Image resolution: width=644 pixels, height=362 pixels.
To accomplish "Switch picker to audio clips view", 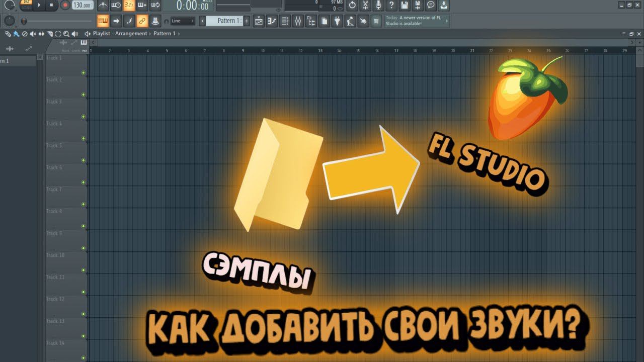I will coord(9,48).
